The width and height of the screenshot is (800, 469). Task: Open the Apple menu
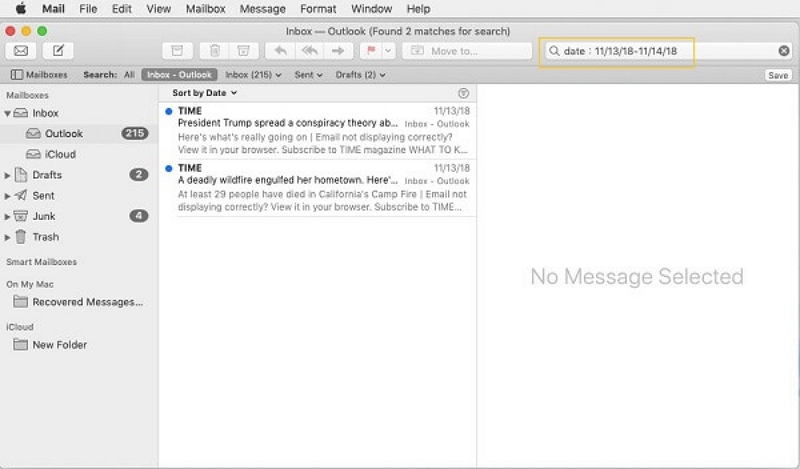[21, 9]
